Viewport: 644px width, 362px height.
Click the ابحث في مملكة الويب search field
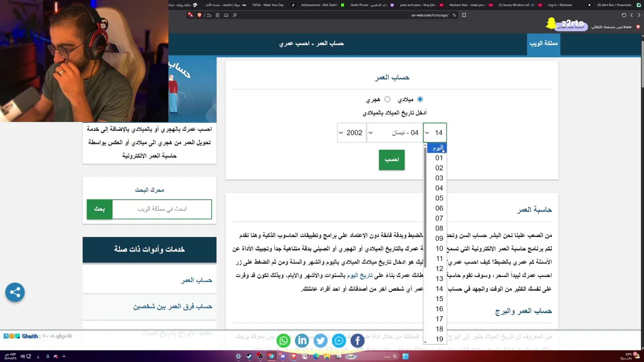(162, 209)
